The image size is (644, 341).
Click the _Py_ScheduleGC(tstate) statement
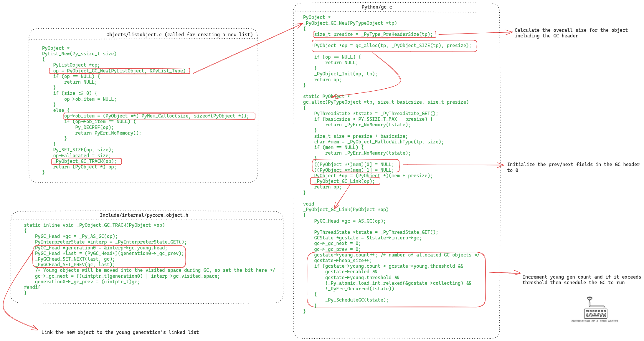coord(356,300)
